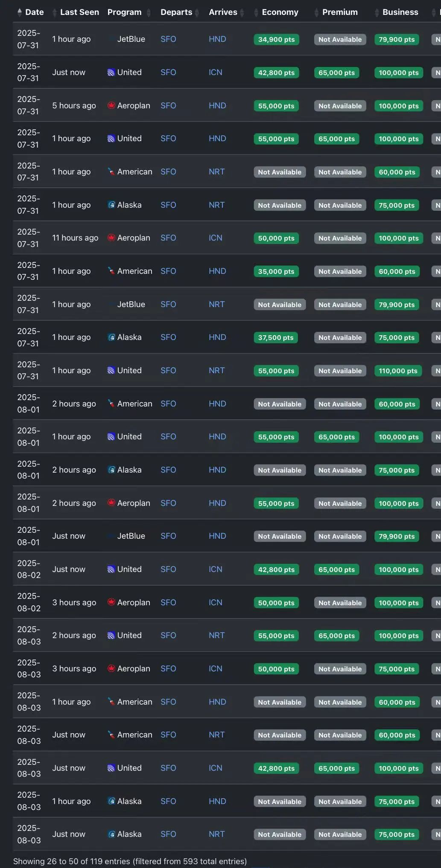Image resolution: width=441 pixels, height=868 pixels.
Task: Click the Aeroplan logo in the 2025-08-01 row
Action: (111, 503)
